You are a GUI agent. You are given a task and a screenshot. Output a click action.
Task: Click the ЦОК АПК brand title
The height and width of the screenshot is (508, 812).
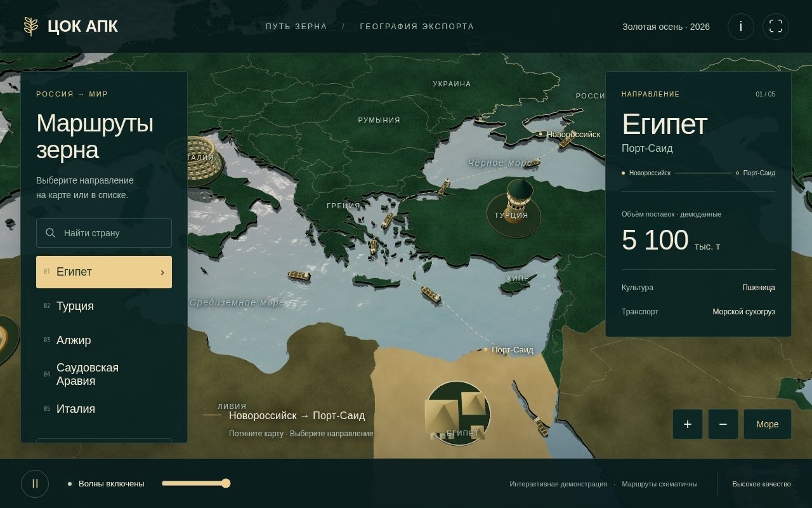point(82,27)
